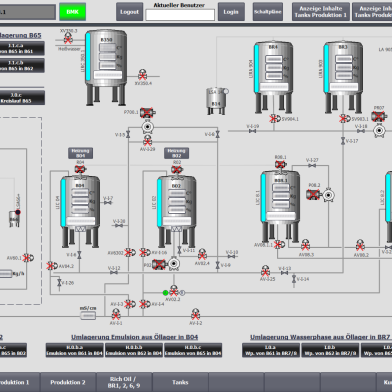Open the Heizung B02 panel
This screenshot has width=392, height=392.
click(x=177, y=153)
